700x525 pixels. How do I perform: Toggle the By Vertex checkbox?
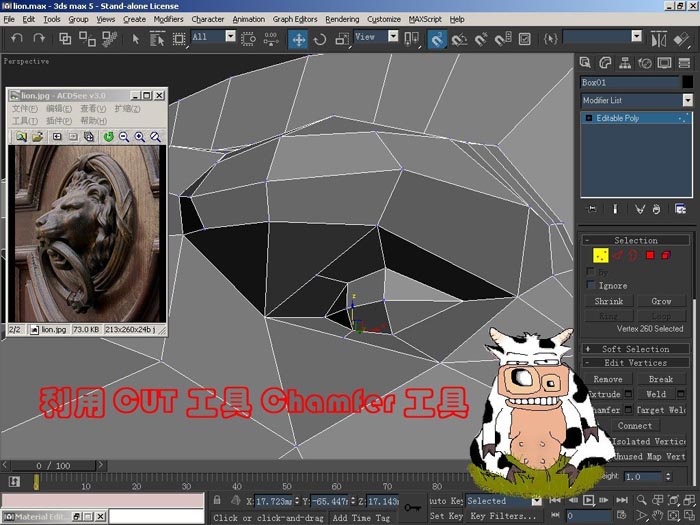(x=591, y=271)
